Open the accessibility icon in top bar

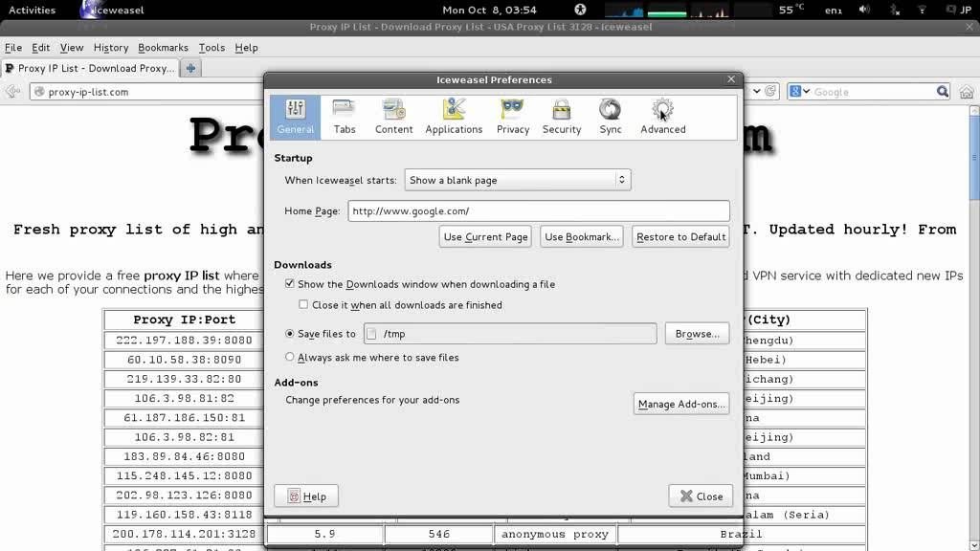[x=580, y=10]
